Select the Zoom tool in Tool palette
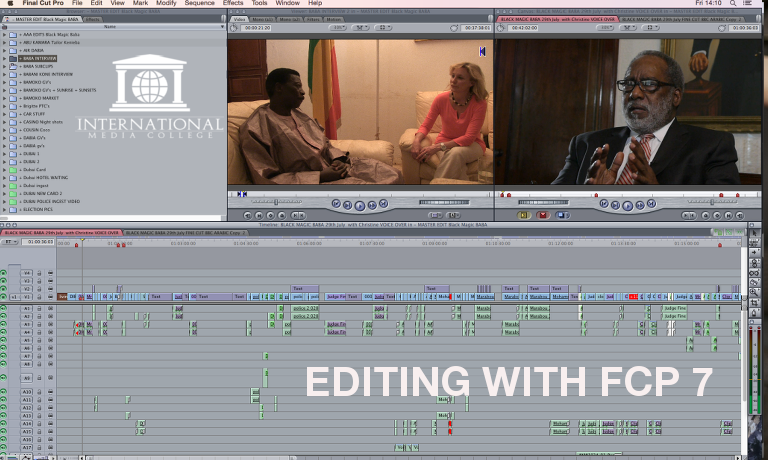Image resolution: width=768 pixels, height=460 pixels. point(755,293)
